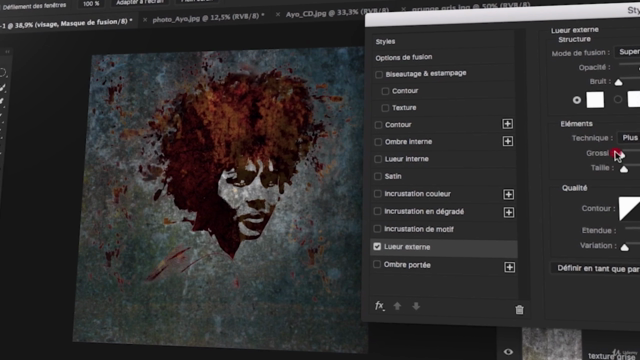The width and height of the screenshot is (640, 360).
Task: Adjust Taille slider handle
Action: pos(624,169)
